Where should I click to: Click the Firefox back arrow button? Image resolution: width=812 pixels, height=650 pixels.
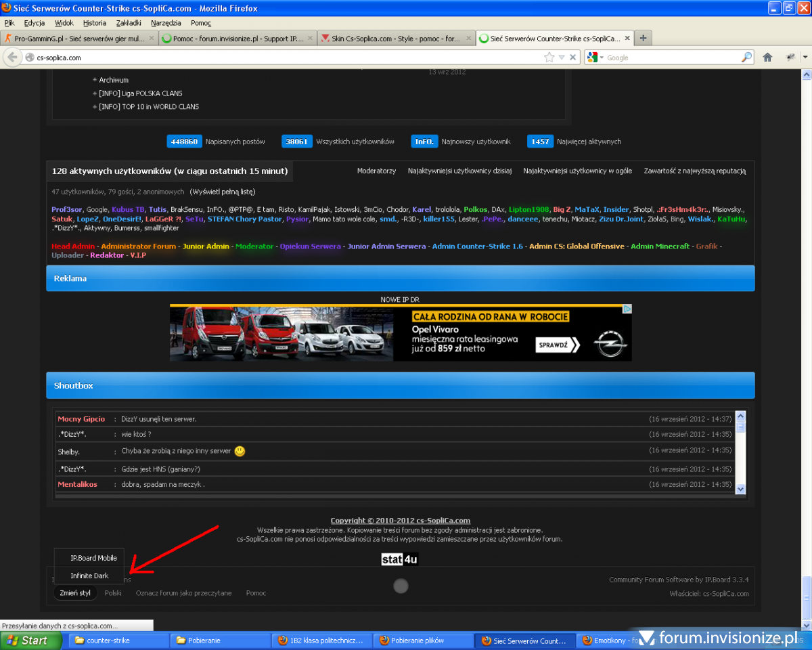click(x=12, y=58)
